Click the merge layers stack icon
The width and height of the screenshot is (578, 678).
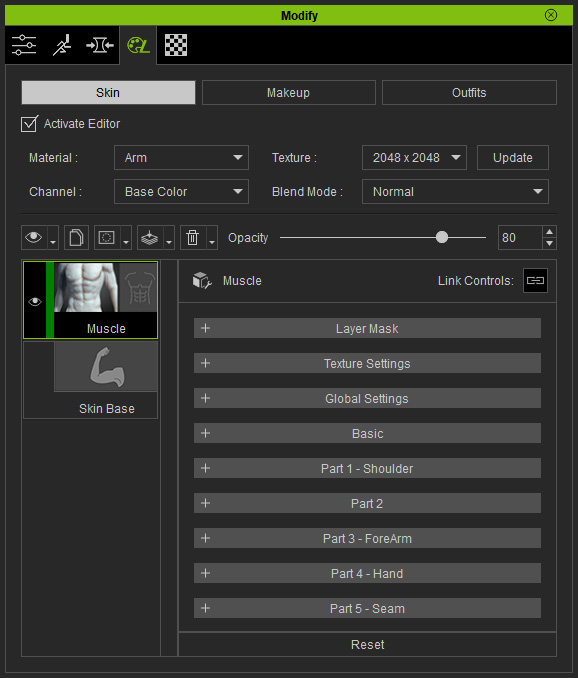[150, 237]
